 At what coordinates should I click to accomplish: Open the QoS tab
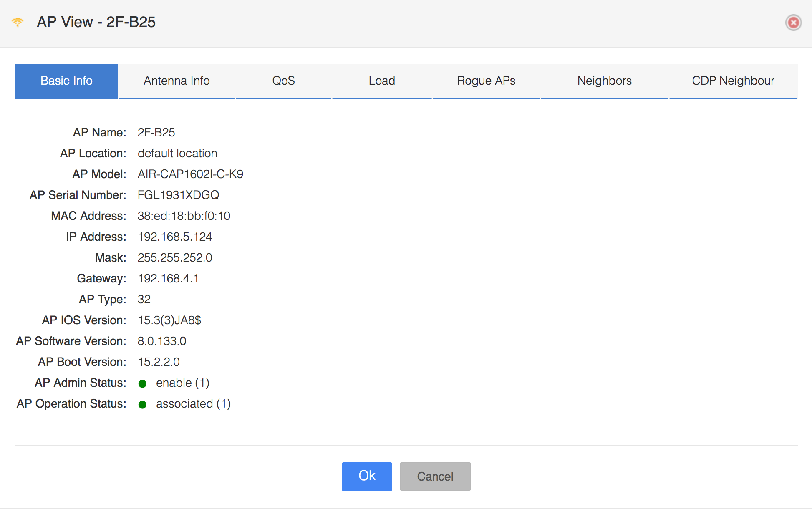[x=283, y=81]
